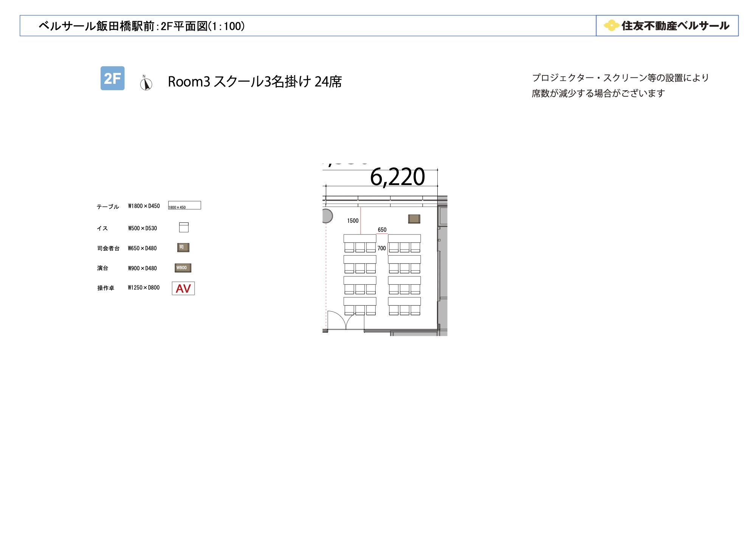This screenshot has width=756, height=534.
Task: Click the legend label 司会者台
Action: (108, 248)
